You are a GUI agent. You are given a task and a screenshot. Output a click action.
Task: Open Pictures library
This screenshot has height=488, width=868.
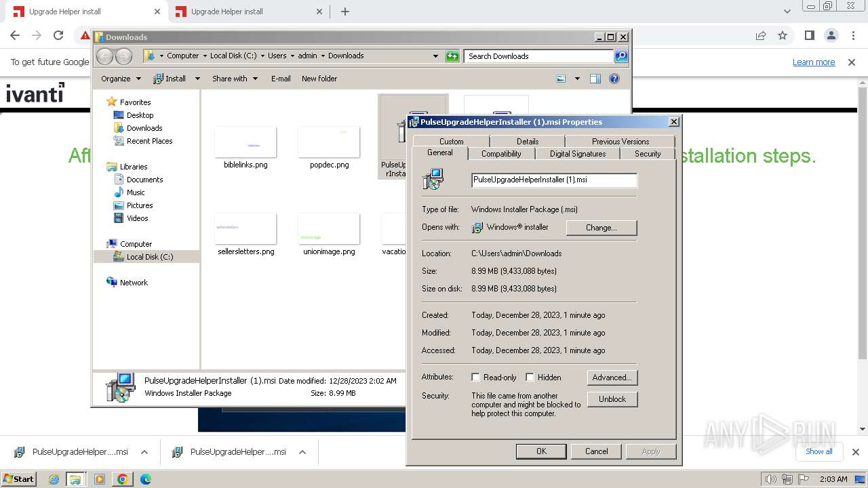click(x=140, y=205)
